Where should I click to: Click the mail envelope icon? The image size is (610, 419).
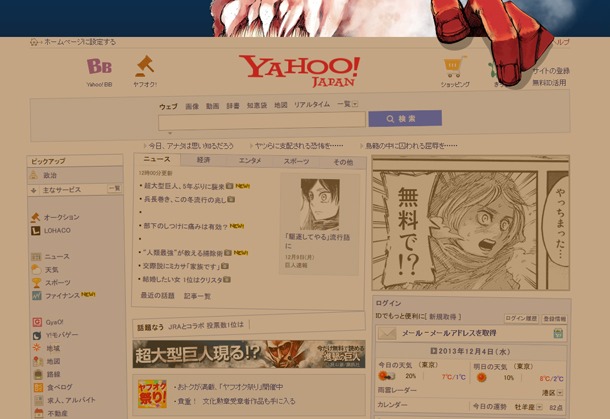(x=387, y=333)
